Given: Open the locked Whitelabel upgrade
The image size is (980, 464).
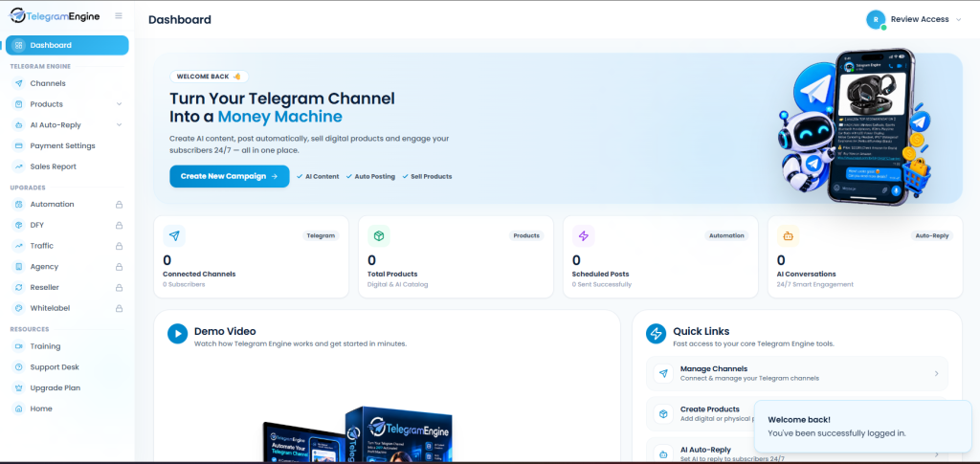Looking at the screenshot, I should [67, 308].
